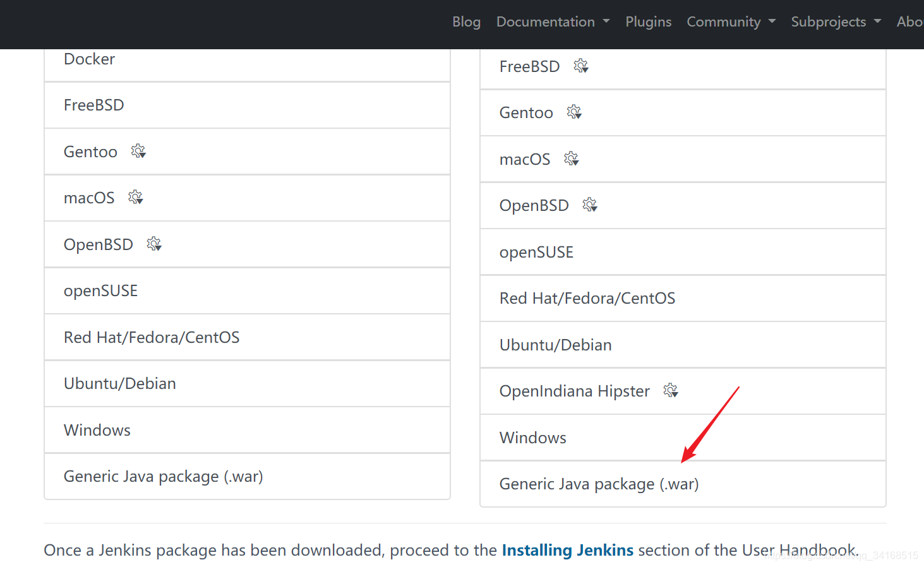
Task: Click gear icon beside right-column OpenBSD
Action: pos(590,205)
